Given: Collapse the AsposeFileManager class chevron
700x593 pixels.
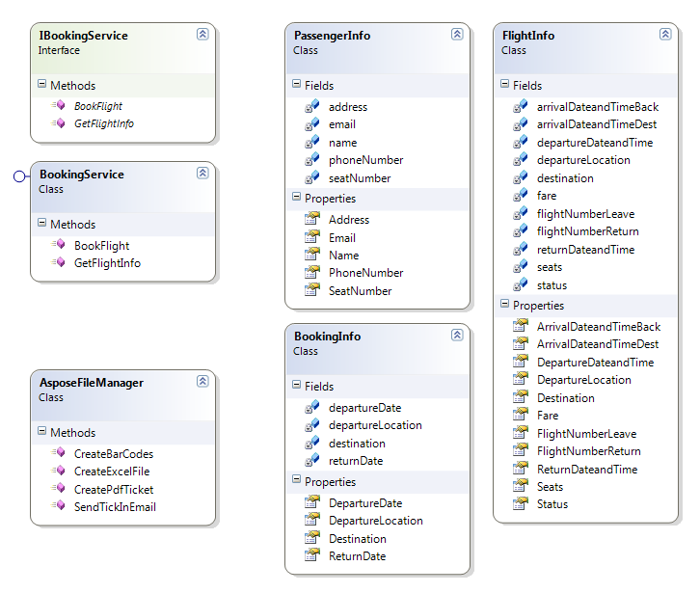Looking at the screenshot, I should point(202,381).
